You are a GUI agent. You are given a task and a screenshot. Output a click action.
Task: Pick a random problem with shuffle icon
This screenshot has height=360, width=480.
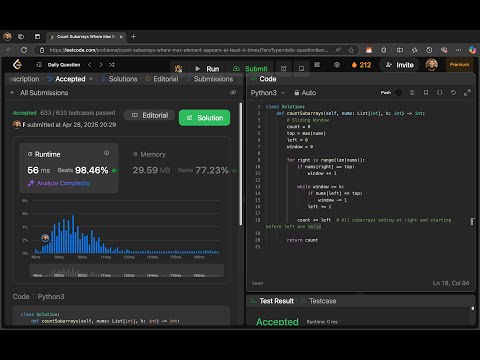pos(112,65)
